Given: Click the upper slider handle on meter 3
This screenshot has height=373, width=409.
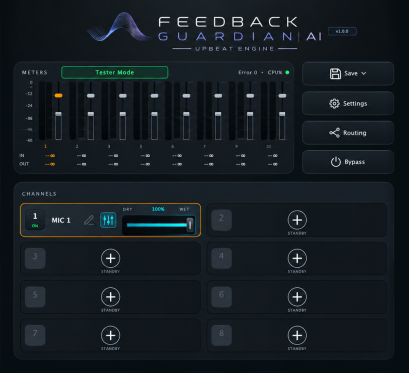Looking at the screenshot, I should point(123,96).
